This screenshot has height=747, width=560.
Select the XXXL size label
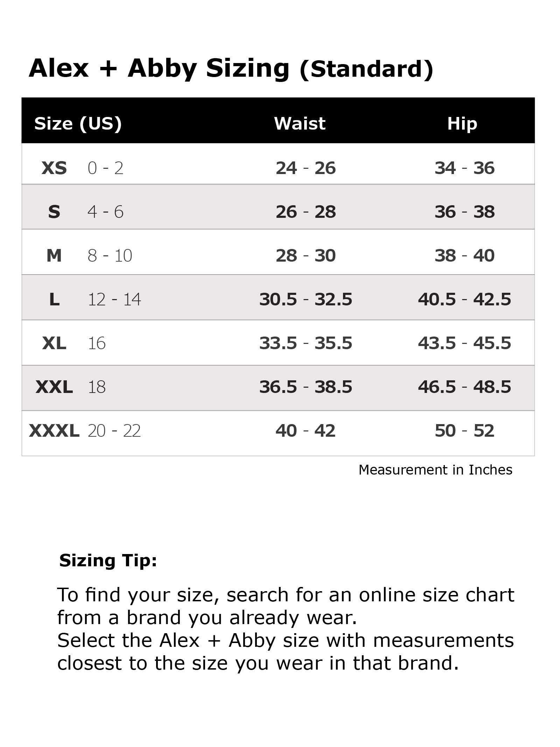(54, 431)
